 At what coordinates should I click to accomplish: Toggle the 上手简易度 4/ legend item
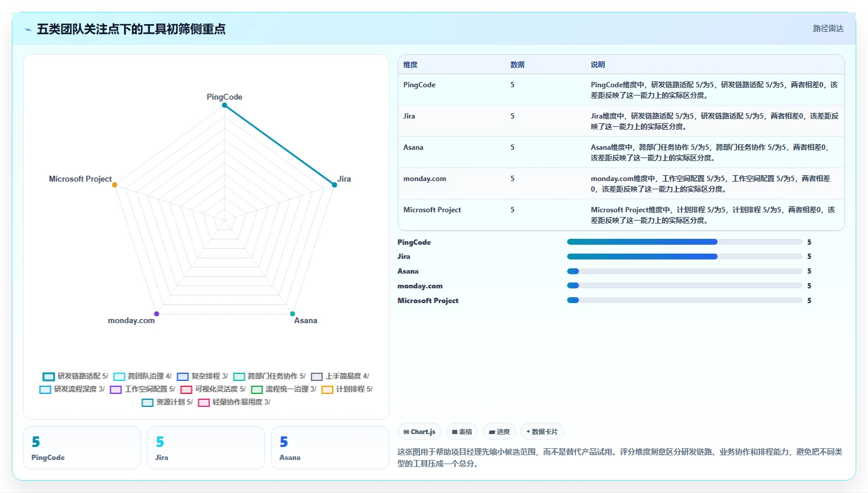click(x=340, y=376)
